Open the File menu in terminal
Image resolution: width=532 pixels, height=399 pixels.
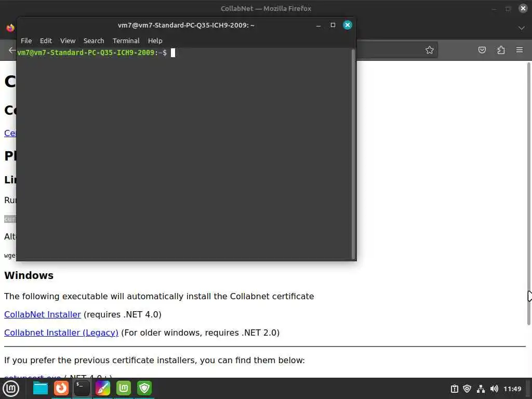(26, 41)
